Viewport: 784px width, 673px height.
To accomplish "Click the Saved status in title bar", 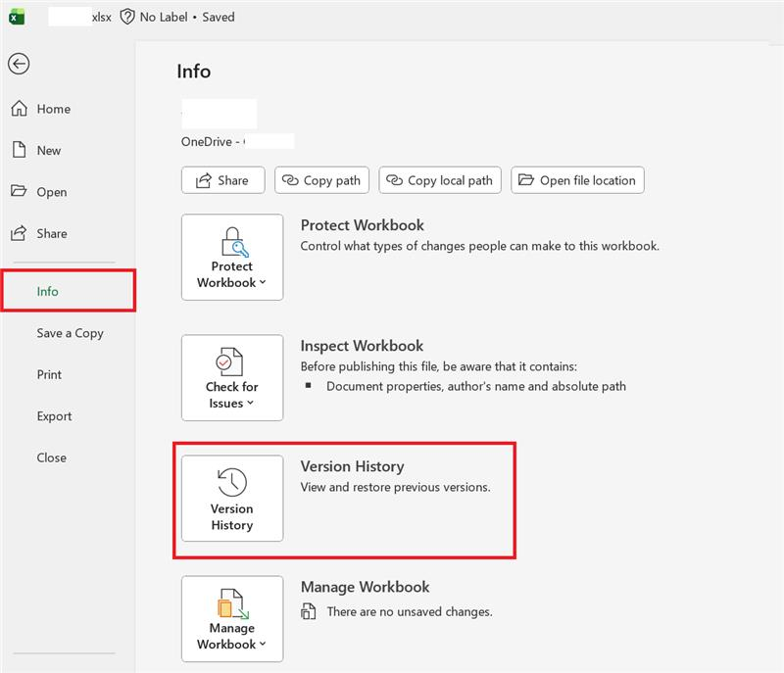I will click(x=219, y=17).
